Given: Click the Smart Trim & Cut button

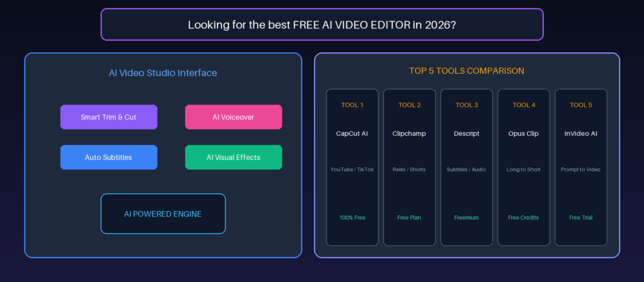Looking at the screenshot, I should [x=109, y=117].
